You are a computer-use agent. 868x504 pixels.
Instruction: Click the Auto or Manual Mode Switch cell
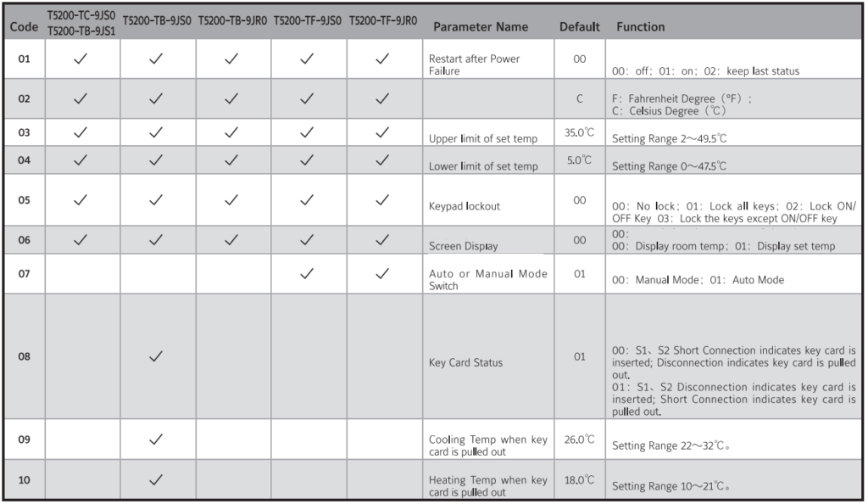point(488,279)
